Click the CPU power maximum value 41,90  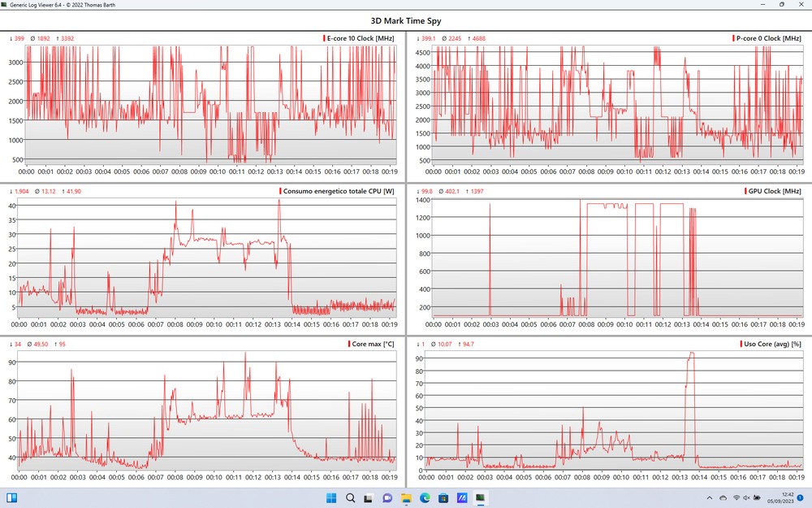tap(74, 191)
